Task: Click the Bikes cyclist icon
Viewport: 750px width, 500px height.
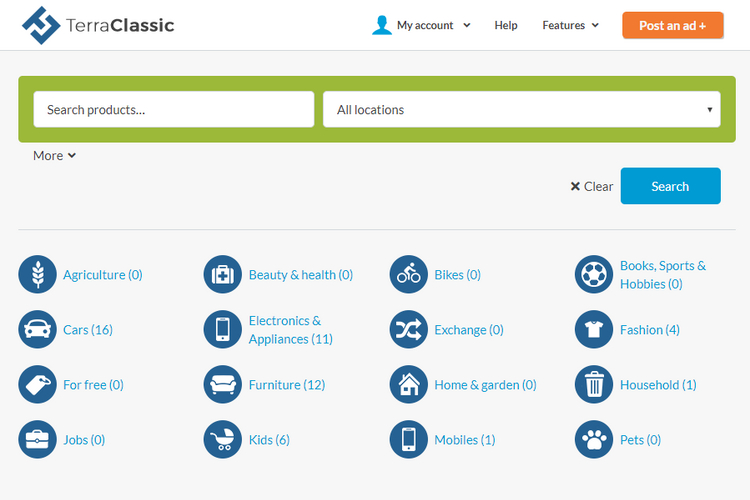Action: point(408,274)
